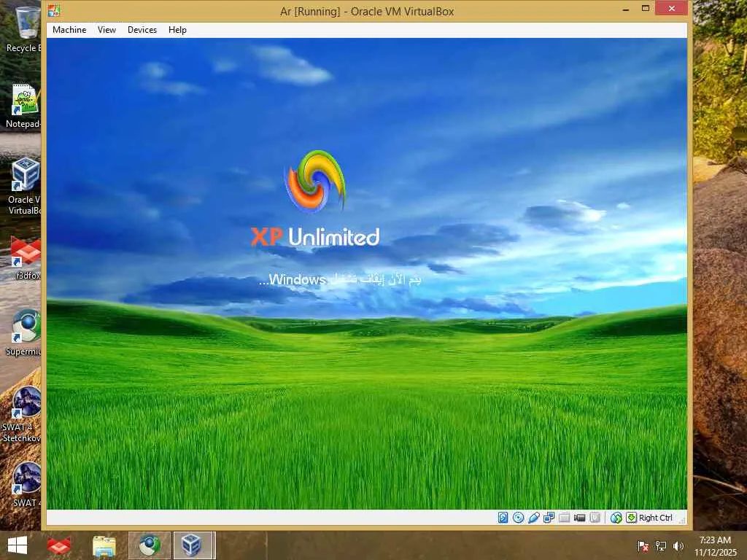The width and height of the screenshot is (747, 560).
Task: Select the bottom SWAT 4 desktop shortcut
Action: [26, 484]
